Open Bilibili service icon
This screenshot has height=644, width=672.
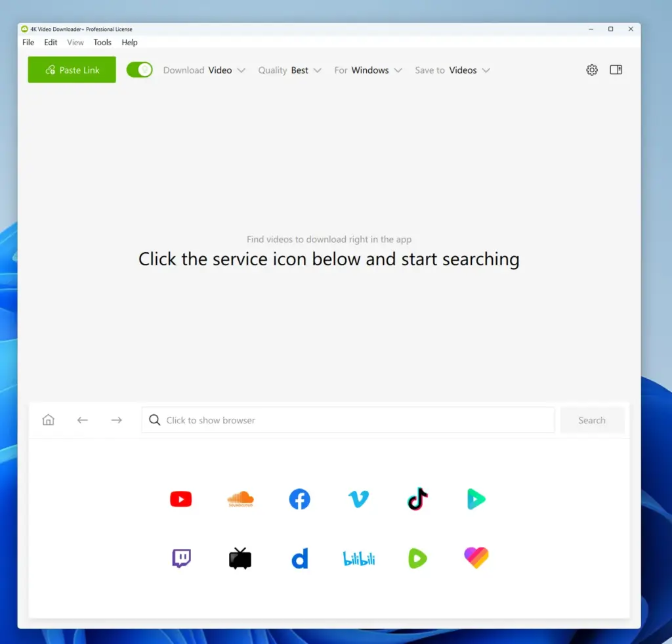tap(359, 559)
